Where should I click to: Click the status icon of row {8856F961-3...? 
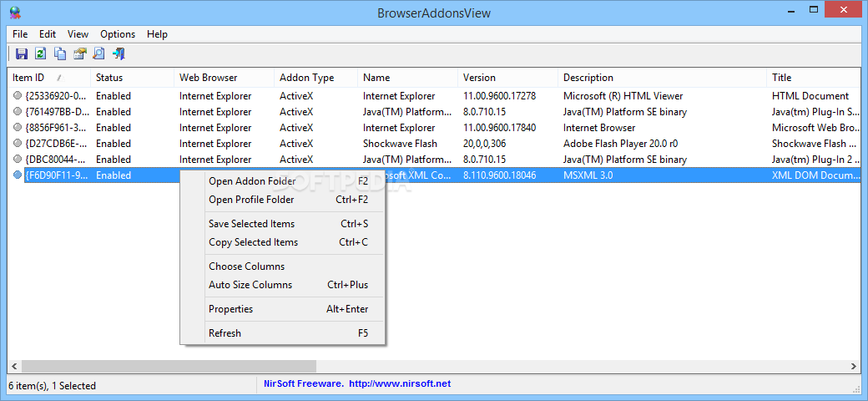coord(18,128)
